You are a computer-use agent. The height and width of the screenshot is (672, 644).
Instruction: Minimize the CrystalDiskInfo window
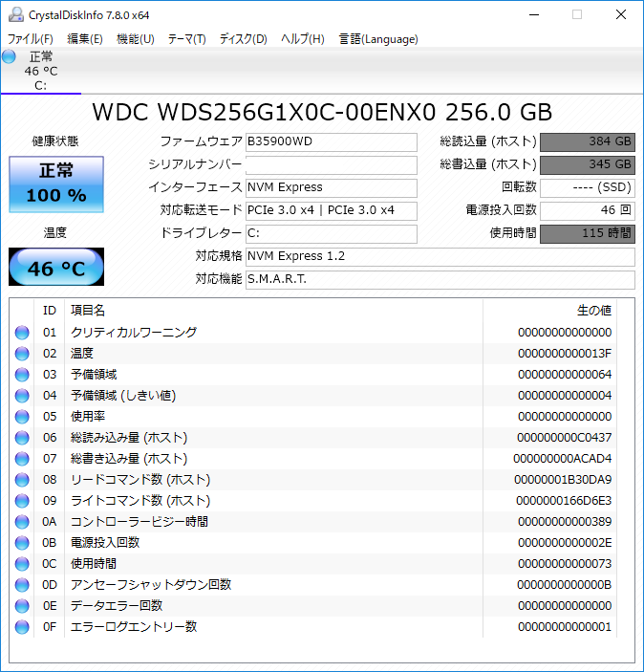(534, 15)
